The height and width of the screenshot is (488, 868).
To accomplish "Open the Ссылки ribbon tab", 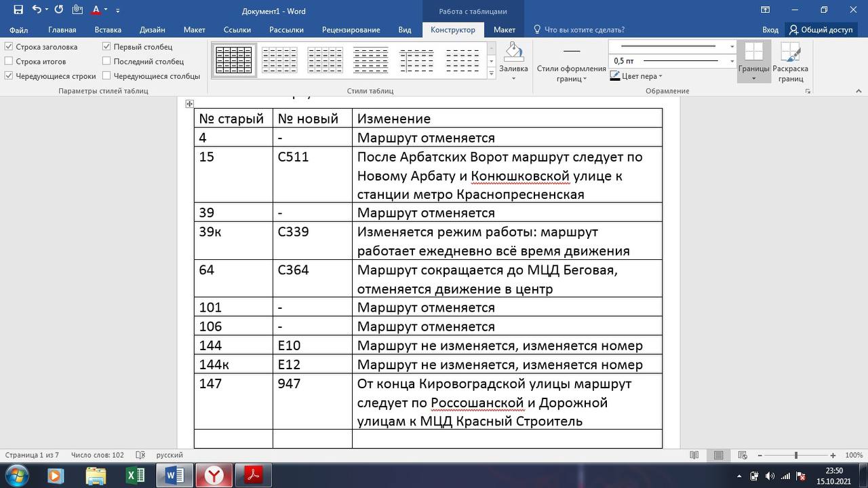I will point(237,30).
